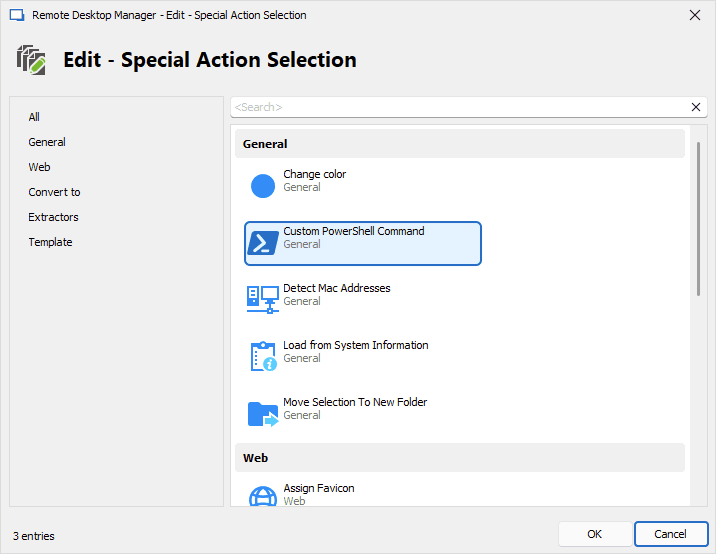The image size is (716, 554).
Task: Open the Convert to category
Action: coord(55,192)
